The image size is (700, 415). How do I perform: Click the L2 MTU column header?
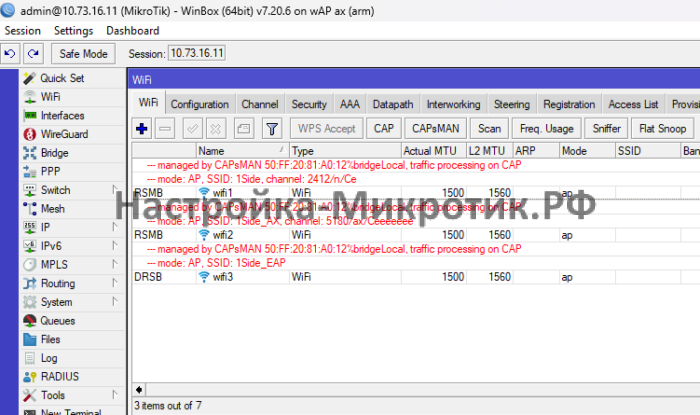pyautogui.click(x=489, y=151)
